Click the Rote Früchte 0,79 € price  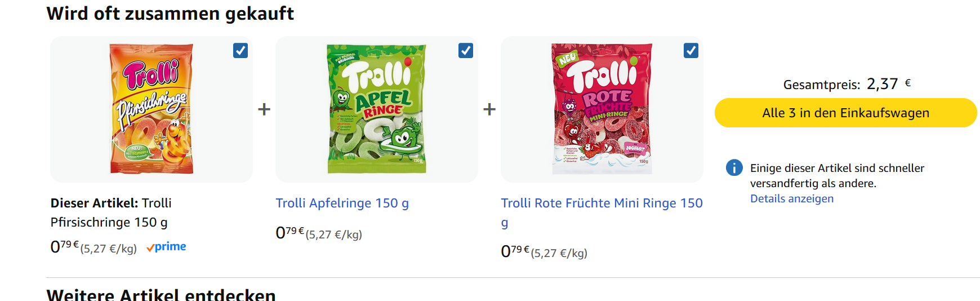click(x=515, y=251)
